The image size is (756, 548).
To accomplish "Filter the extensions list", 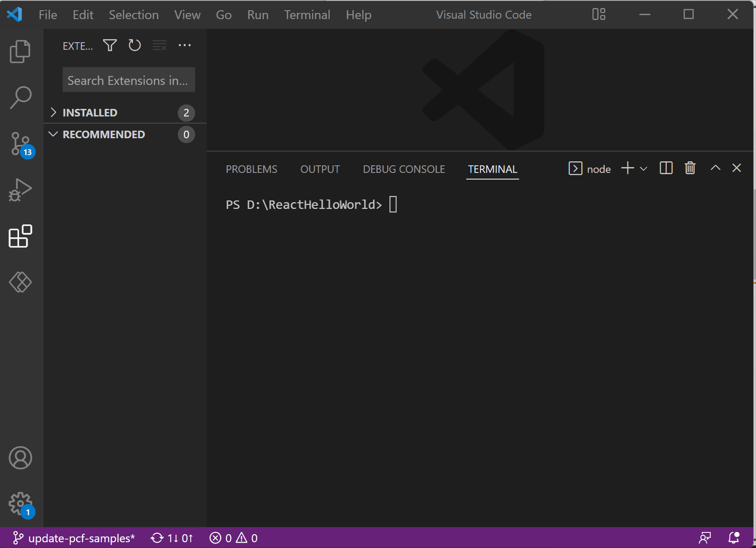I will point(109,45).
